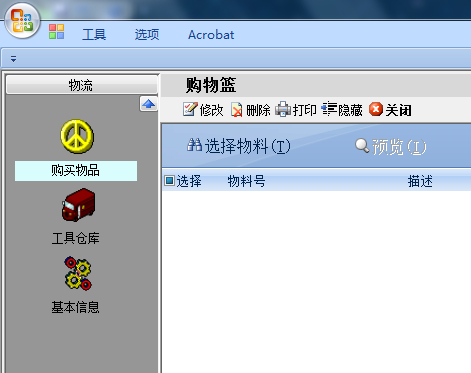Click the 打印 toolbar label
471x373 pixels.
(304, 110)
